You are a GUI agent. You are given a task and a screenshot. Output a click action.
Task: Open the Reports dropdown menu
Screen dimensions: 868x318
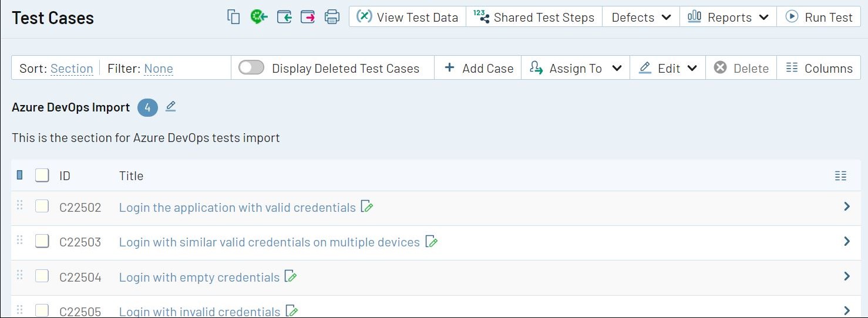(x=728, y=17)
